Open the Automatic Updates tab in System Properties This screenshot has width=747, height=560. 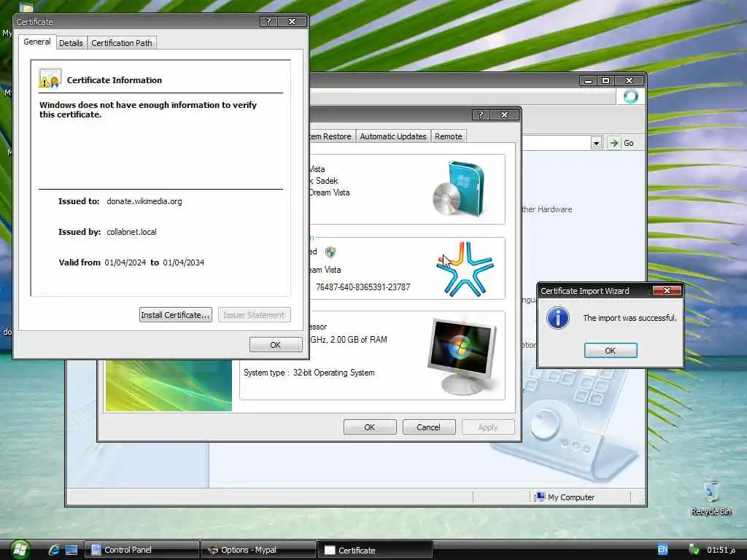pos(393,136)
